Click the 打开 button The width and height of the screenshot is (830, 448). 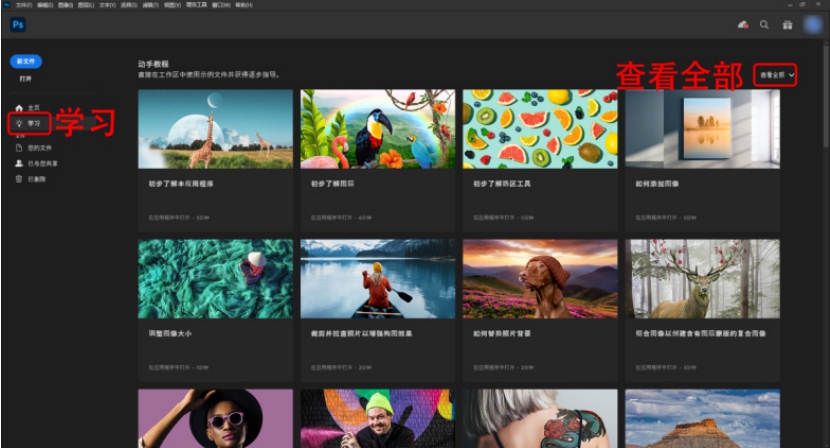click(26, 78)
